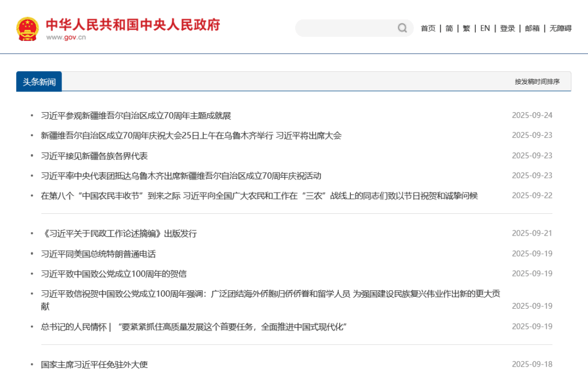588x380 pixels.
Task: Open article 习近平同美国总统特朗普通电话
Action: (x=98, y=254)
